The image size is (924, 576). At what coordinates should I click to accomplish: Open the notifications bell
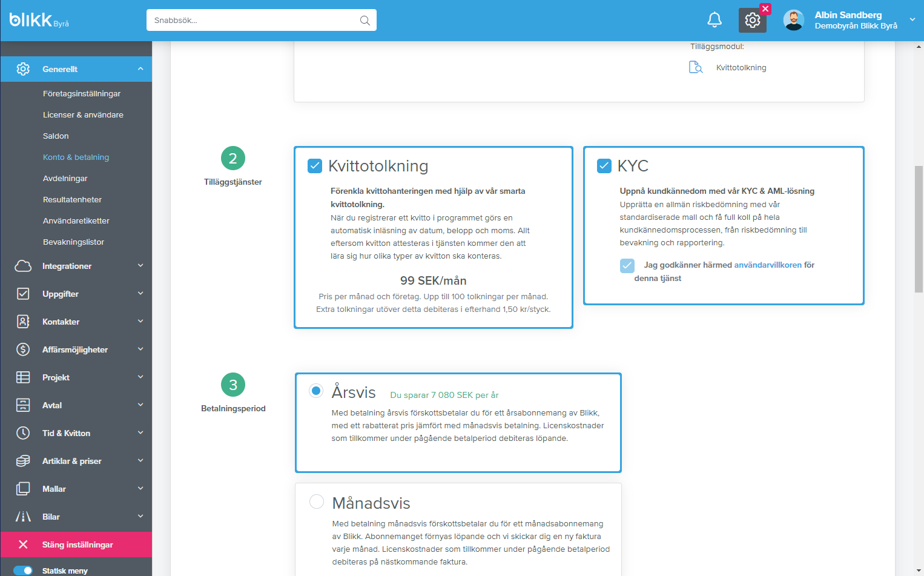pos(714,20)
